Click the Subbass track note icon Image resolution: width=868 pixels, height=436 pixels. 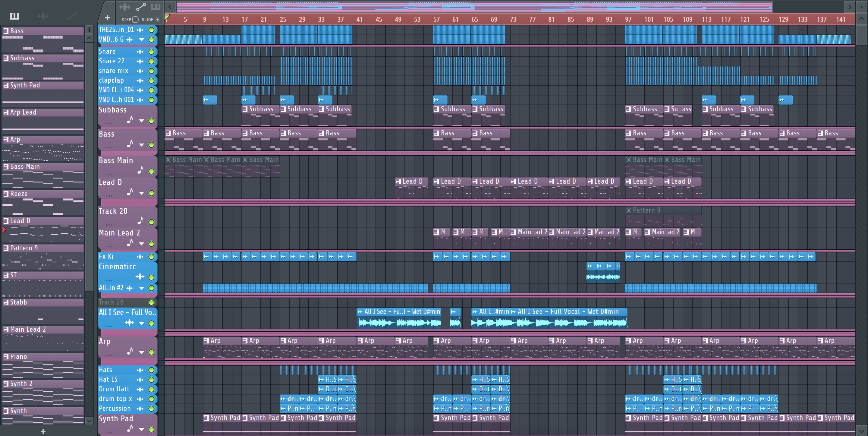[130, 120]
